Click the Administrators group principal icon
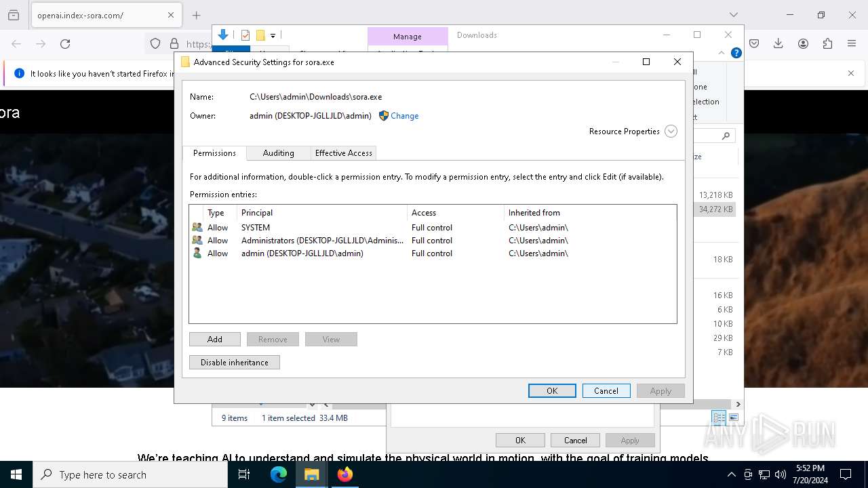 (x=197, y=241)
